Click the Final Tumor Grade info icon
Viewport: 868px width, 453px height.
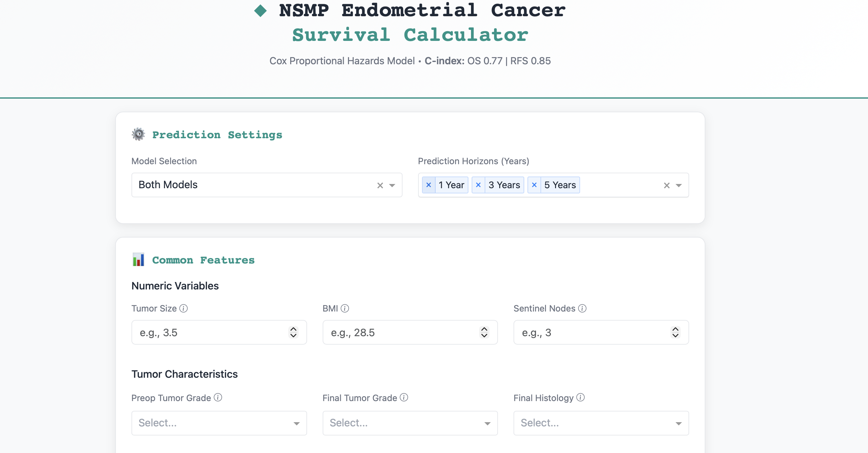[404, 398]
